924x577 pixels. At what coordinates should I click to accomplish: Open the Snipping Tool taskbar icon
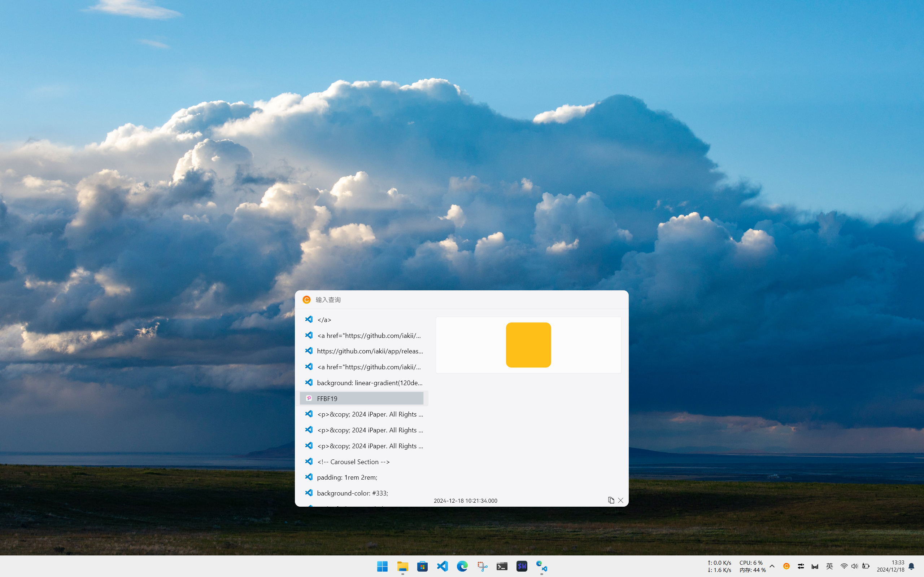[482, 566]
